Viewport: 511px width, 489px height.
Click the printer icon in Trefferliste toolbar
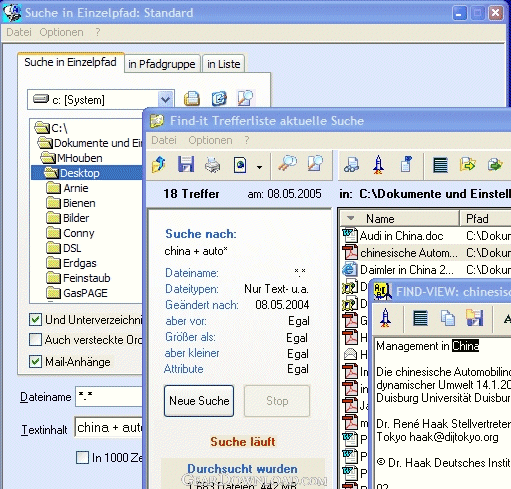(x=212, y=164)
